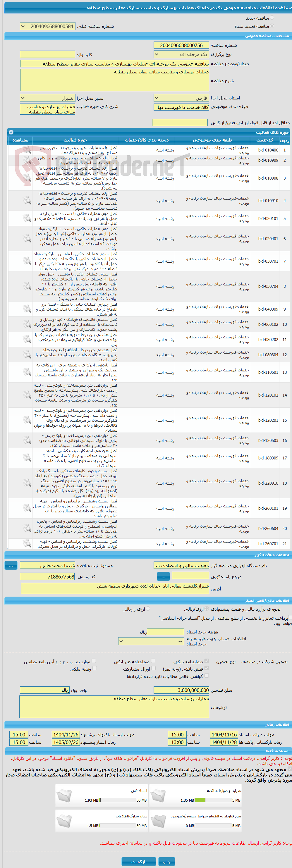Open the استان محل اجرا dropdown
The height and width of the screenshot is (868, 292).
(x=181, y=98)
